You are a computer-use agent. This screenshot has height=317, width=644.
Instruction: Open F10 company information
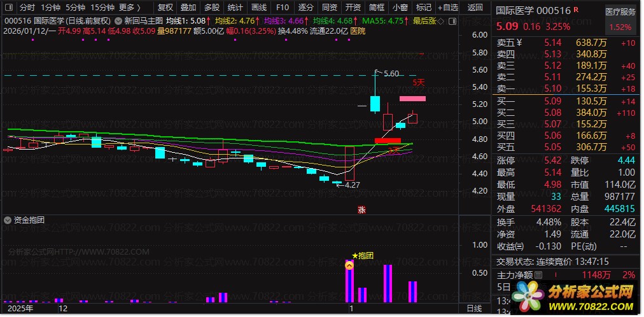click(282, 8)
